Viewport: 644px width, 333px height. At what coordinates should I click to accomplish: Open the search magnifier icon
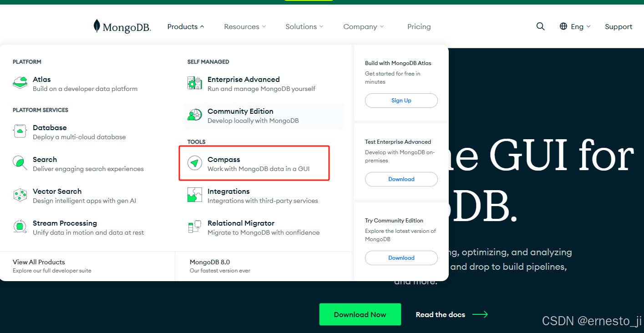click(540, 26)
